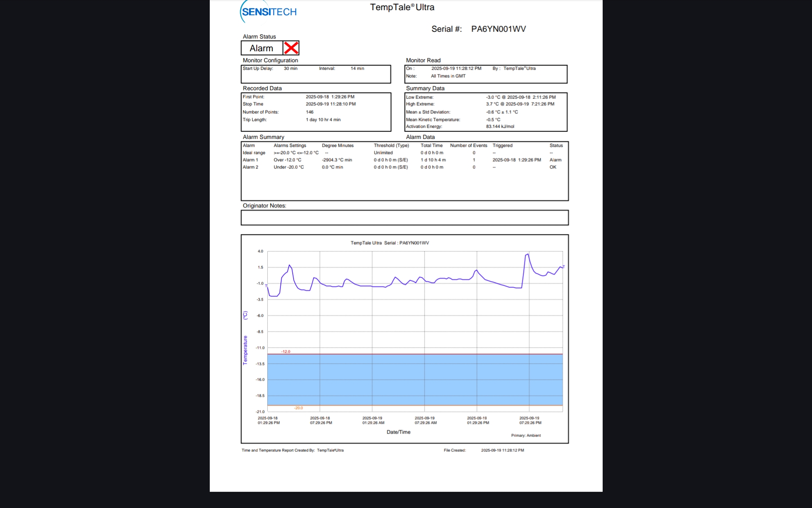Viewport: 812px width, 508px height.
Task: Click the Number of Points value 146
Action: (x=310, y=112)
